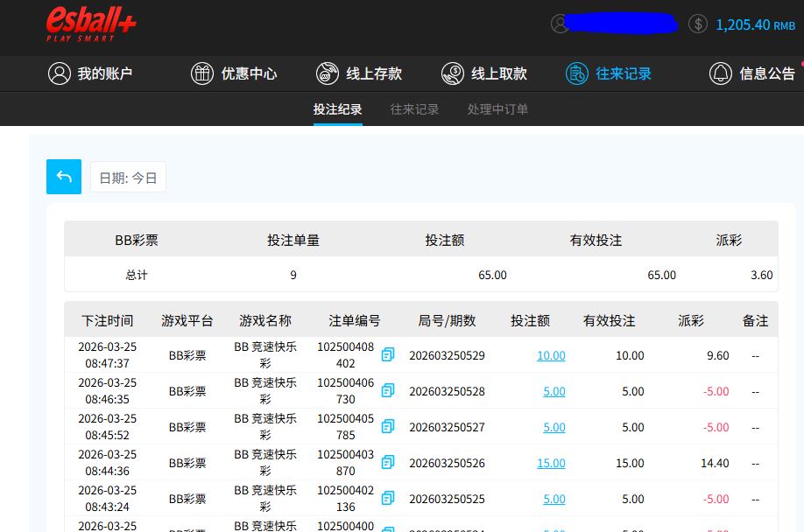The width and height of the screenshot is (804, 532).
Task: Click the 1,205.40 RMB balance
Action: (x=755, y=24)
